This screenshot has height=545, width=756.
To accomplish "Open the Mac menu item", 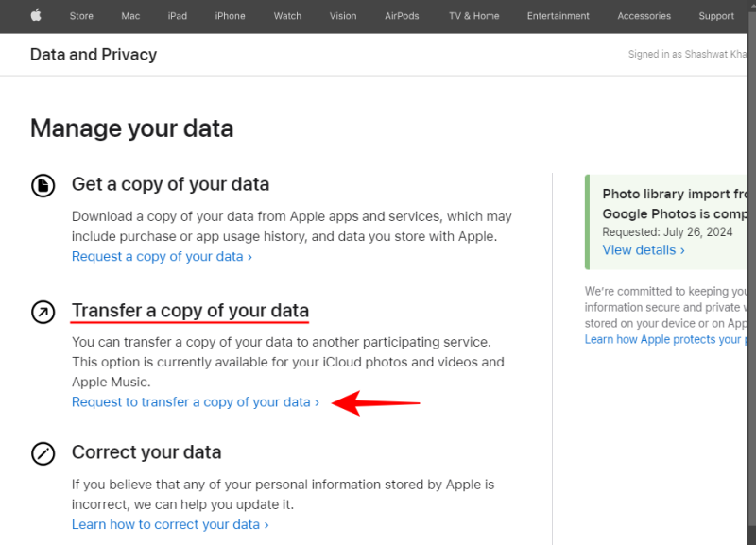I will 130,16.
